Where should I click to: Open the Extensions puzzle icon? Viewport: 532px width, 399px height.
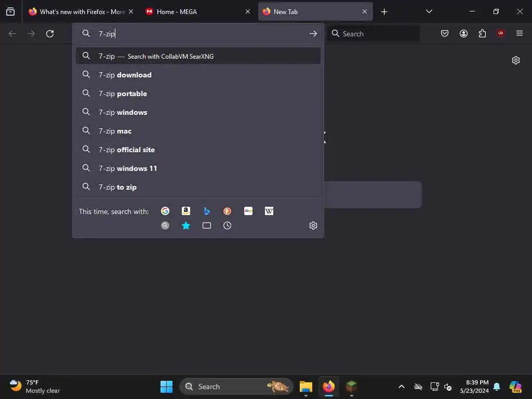click(482, 33)
